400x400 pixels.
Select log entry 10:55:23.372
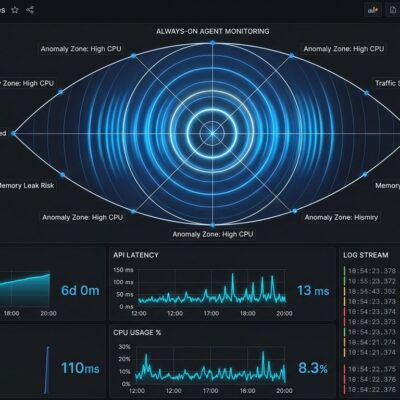pyautogui.click(x=372, y=281)
